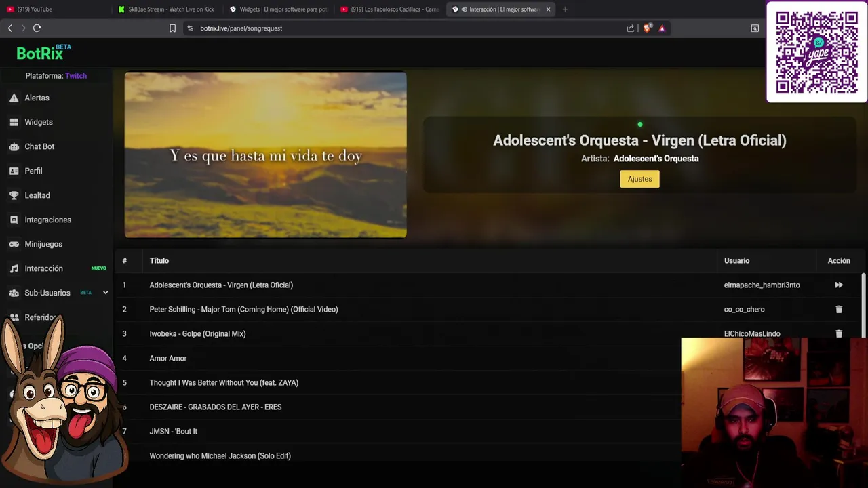Image resolution: width=868 pixels, height=488 pixels.
Task: Click artist name Adolescent's Orquesta
Action: point(656,159)
